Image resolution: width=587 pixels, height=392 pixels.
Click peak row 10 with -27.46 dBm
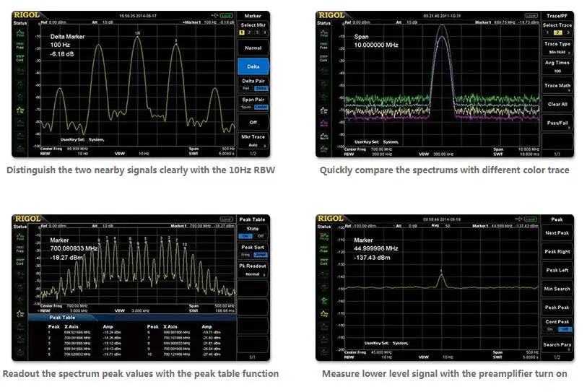tap(184, 354)
